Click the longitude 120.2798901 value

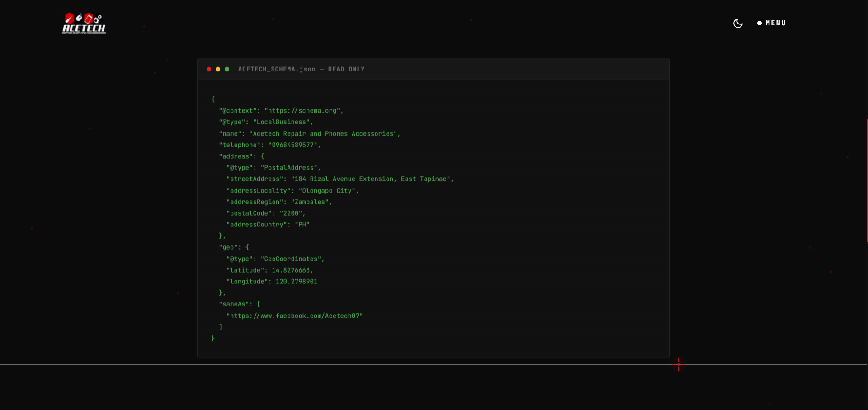click(x=297, y=282)
